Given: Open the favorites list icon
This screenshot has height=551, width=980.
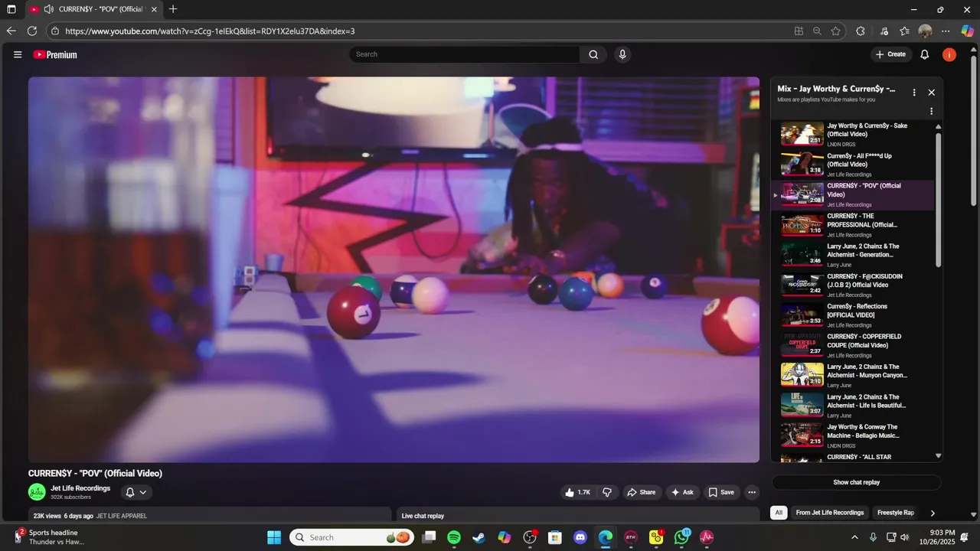Looking at the screenshot, I should point(904,31).
